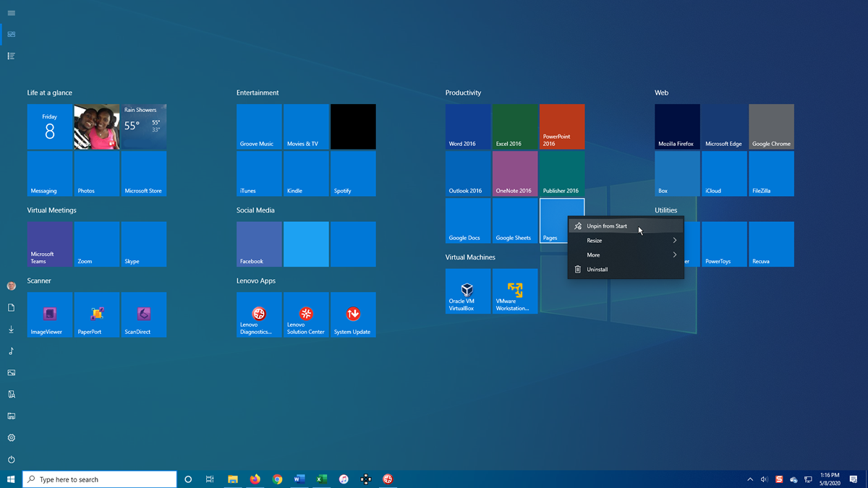The image size is (868, 488).
Task: Expand the Resize submenu
Action: click(x=626, y=241)
